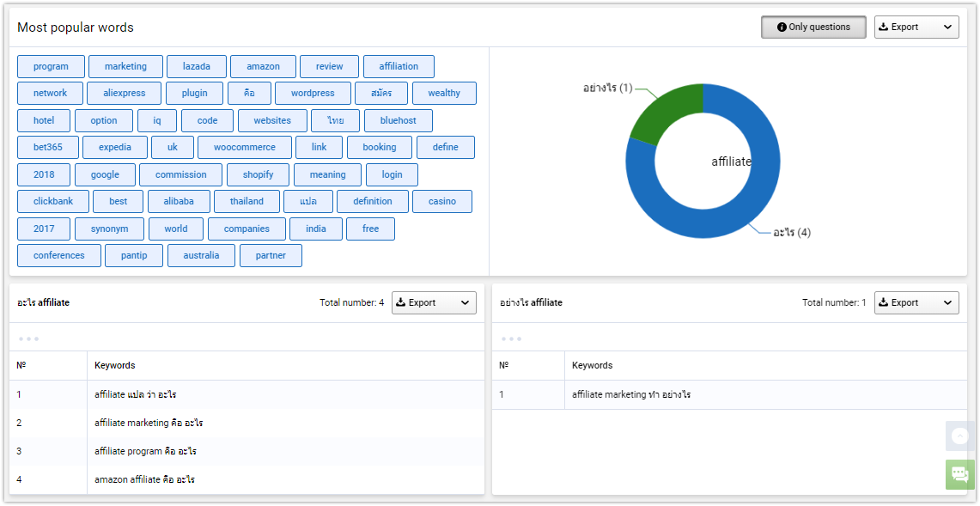Click the three dots above อย่างไร table

tap(511, 339)
